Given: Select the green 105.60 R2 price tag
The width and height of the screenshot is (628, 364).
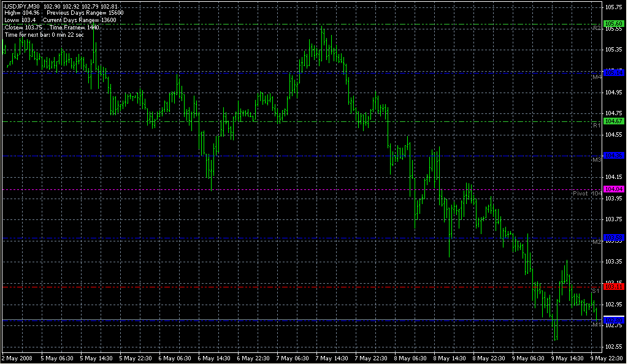Looking at the screenshot, I should [614, 24].
